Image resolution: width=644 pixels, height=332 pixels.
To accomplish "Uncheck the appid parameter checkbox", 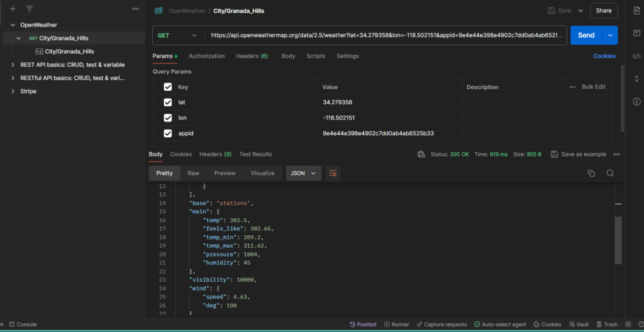I will (x=167, y=133).
